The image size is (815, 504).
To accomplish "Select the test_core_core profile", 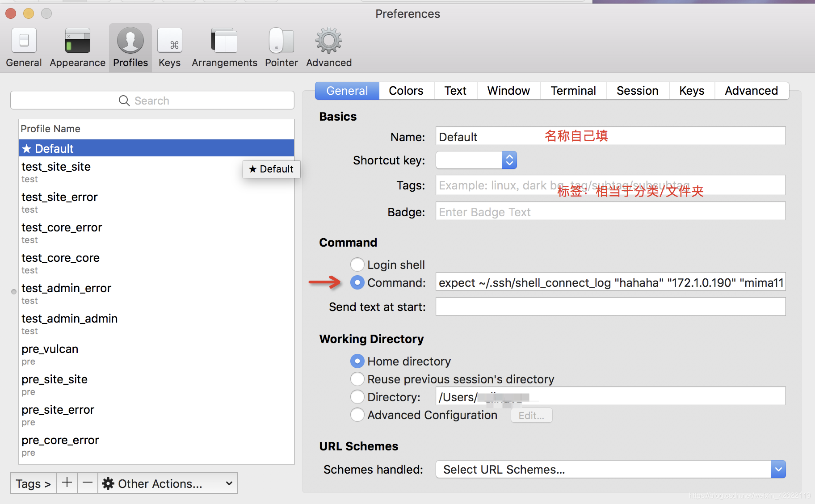I will point(156,263).
